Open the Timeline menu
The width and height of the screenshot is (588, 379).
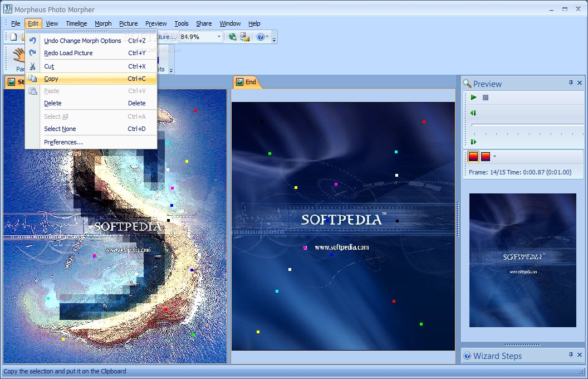(76, 23)
